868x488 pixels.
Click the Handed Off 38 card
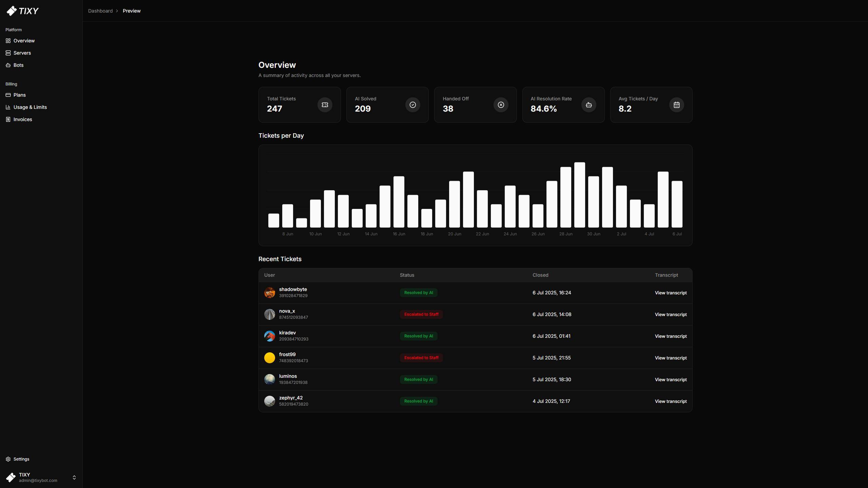475,105
